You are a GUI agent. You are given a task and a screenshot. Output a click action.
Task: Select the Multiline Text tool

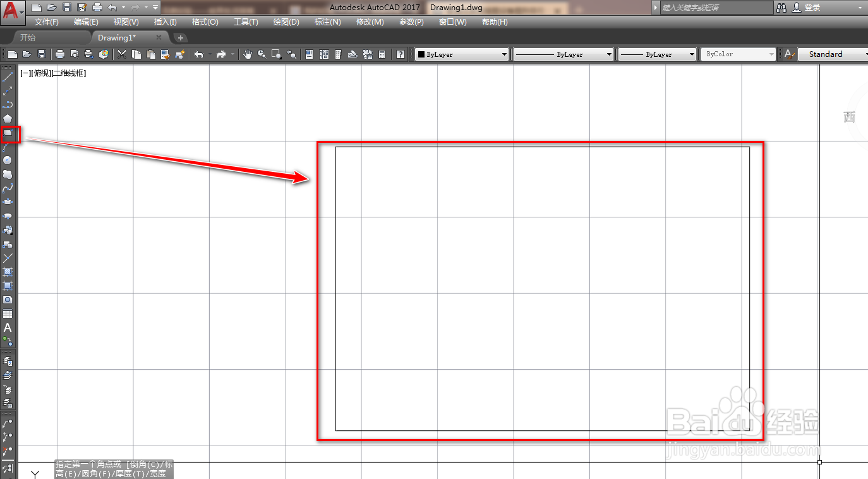[x=8, y=327]
